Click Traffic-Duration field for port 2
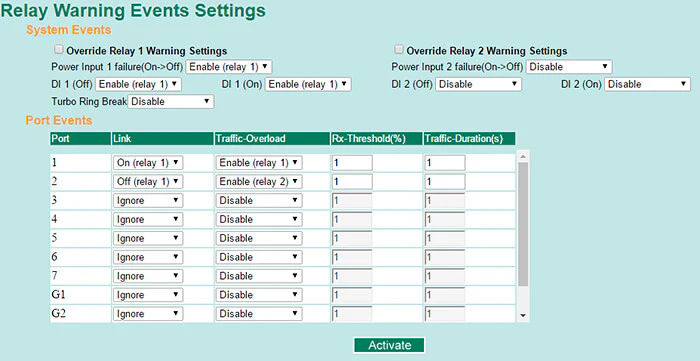Viewport: 700px width, 361px height. [445, 182]
